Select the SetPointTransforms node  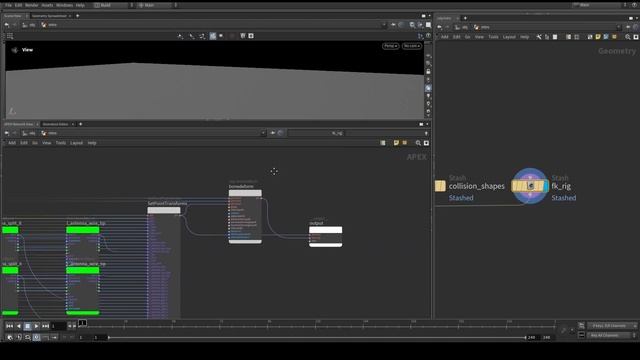[x=164, y=210]
